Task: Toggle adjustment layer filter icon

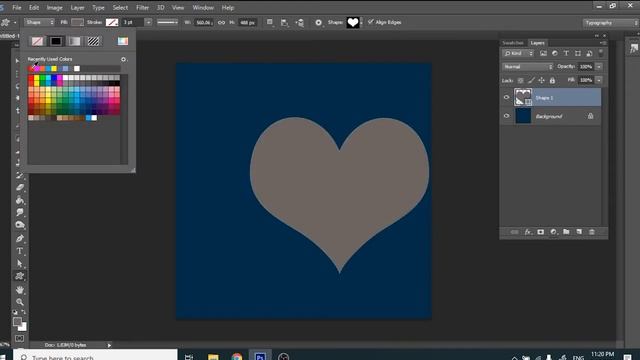Action: click(554, 53)
